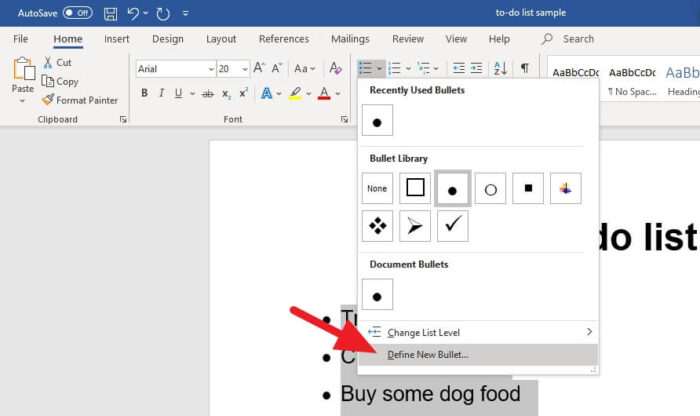The image size is (700, 416).
Task: Open the Font dialog launcher
Action: pyautogui.click(x=344, y=120)
